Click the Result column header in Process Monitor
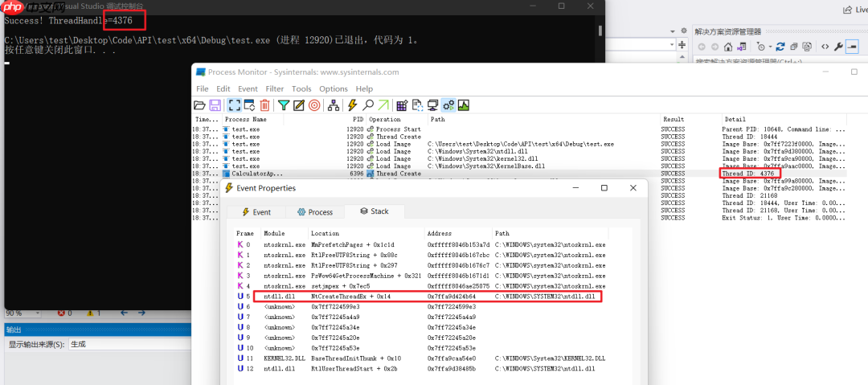The width and height of the screenshot is (868, 385). point(691,119)
